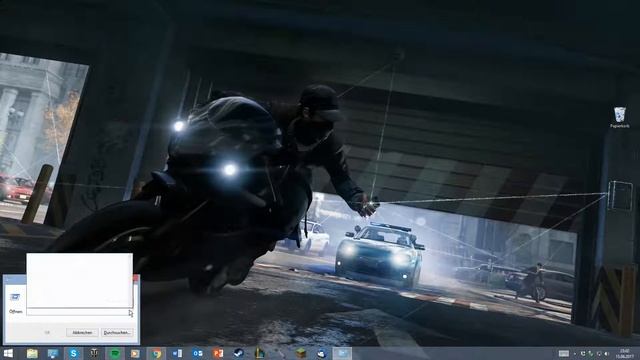Viewport: 640px width, 360px height.
Task: Open Skype from the taskbar
Action: pyautogui.click(x=73, y=353)
